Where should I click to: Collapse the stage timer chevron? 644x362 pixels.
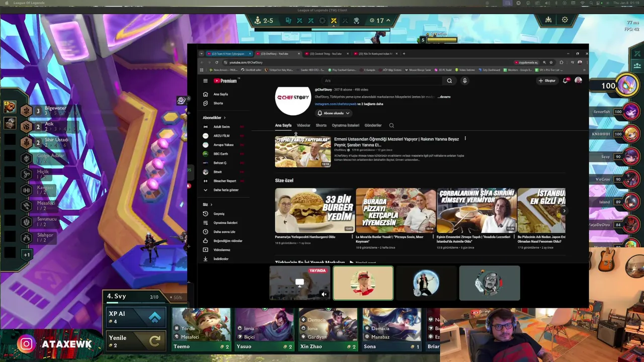pos(388,20)
